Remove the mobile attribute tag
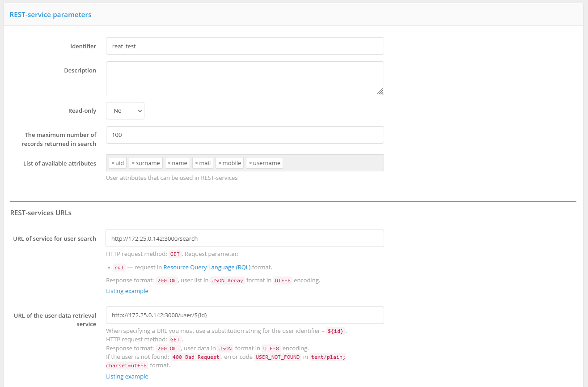The width and height of the screenshot is (588, 387). pos(220,163)
